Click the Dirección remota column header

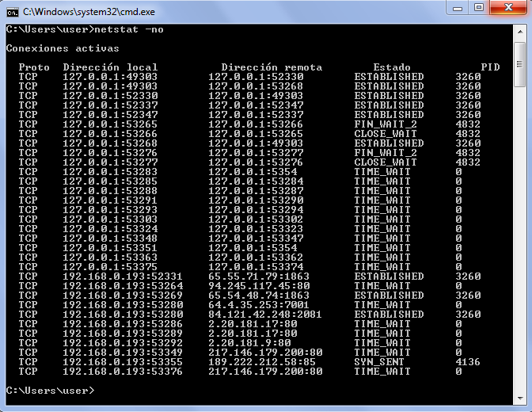coord(272,67)
